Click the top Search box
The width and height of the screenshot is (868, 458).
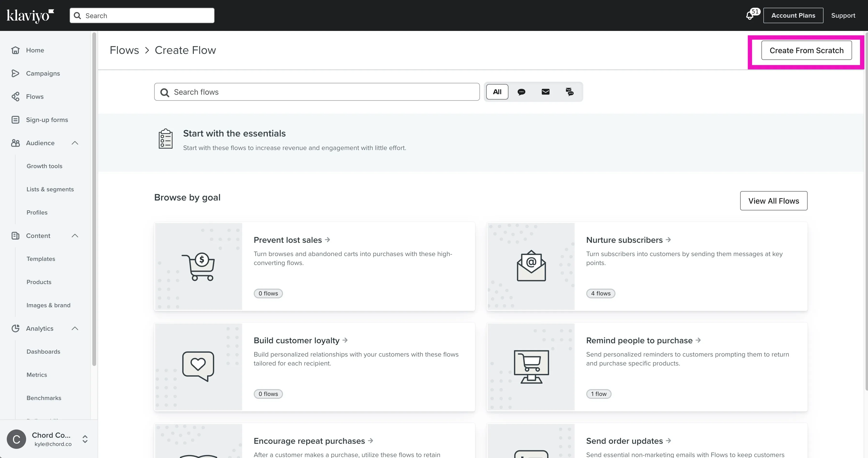click(x=142, y=15)
